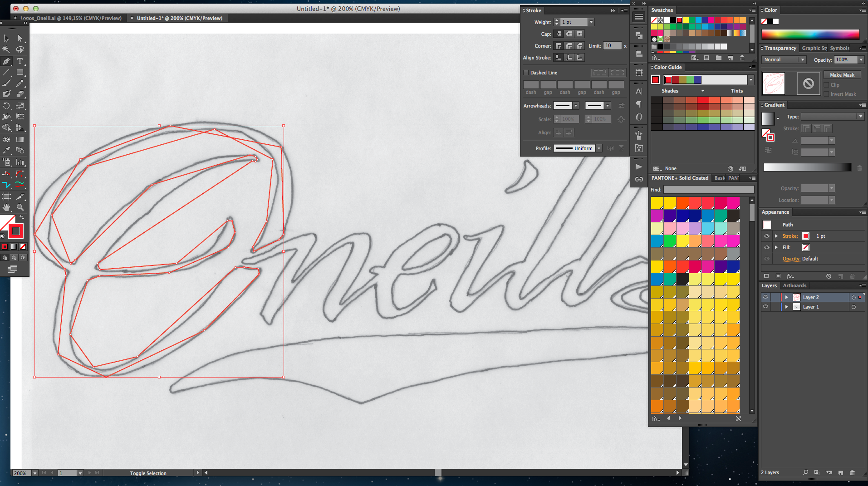Viewport: 868px width, 486px height.
Task: Click the Opacity link in Appearance panel
Action: coord(791,259)
